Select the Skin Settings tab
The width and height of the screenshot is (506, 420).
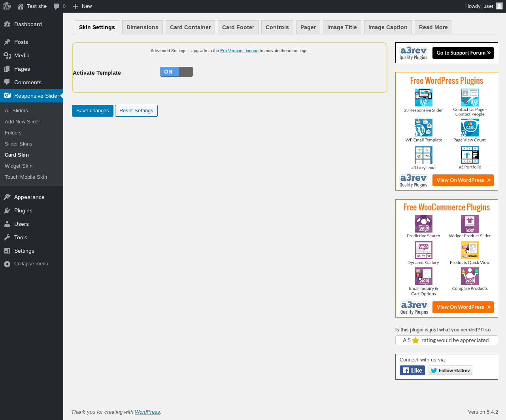97,27
